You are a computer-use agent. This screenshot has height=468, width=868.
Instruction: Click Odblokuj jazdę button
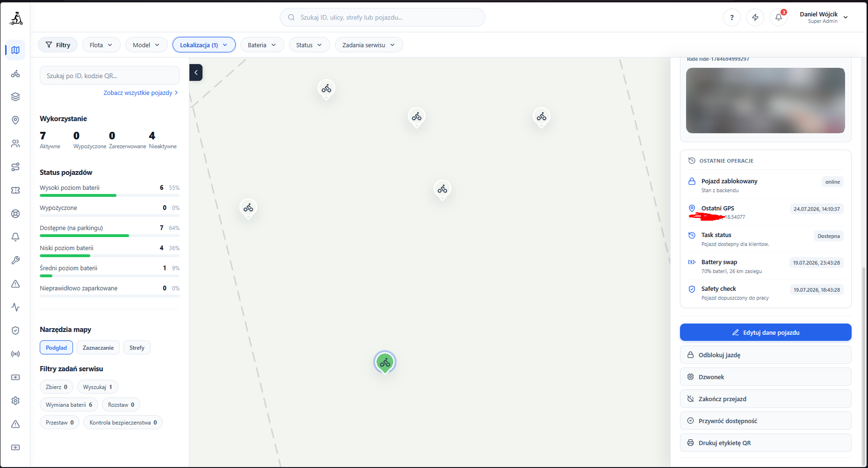pyautogui.click(x=766, y=355)
